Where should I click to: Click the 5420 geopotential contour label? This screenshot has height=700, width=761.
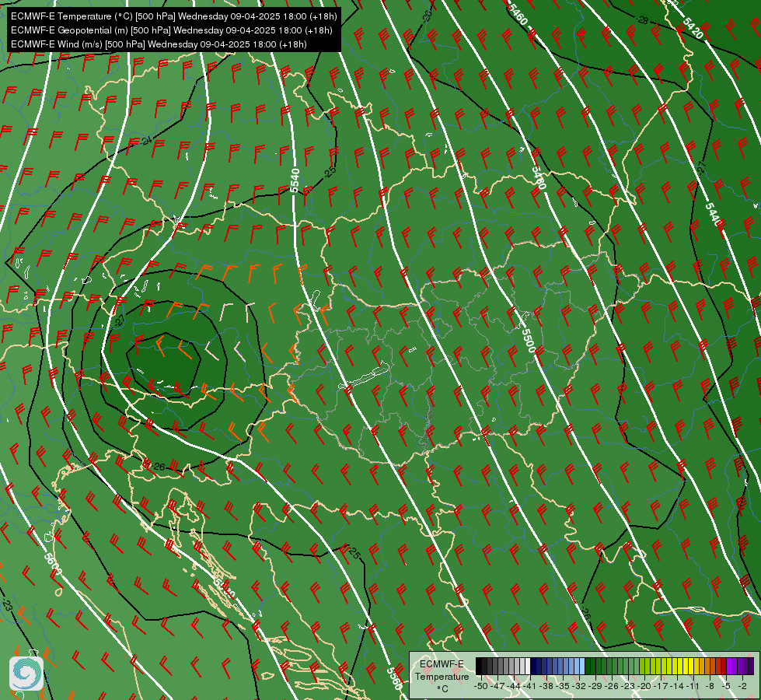[693, 28]
